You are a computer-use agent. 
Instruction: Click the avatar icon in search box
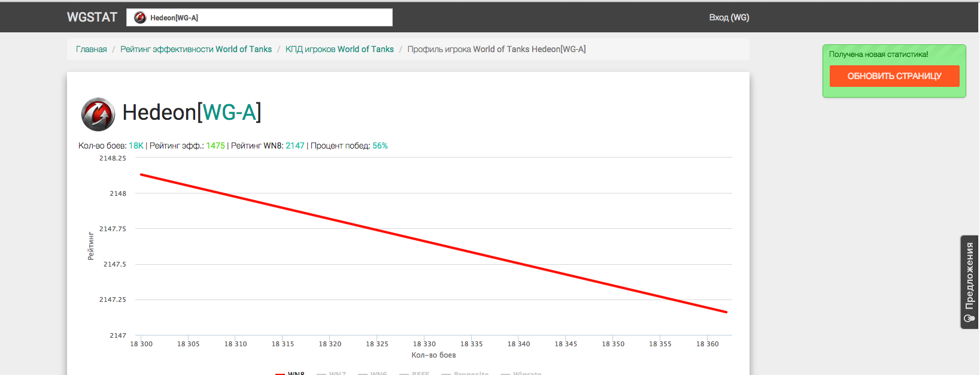[x=140, y=17]
